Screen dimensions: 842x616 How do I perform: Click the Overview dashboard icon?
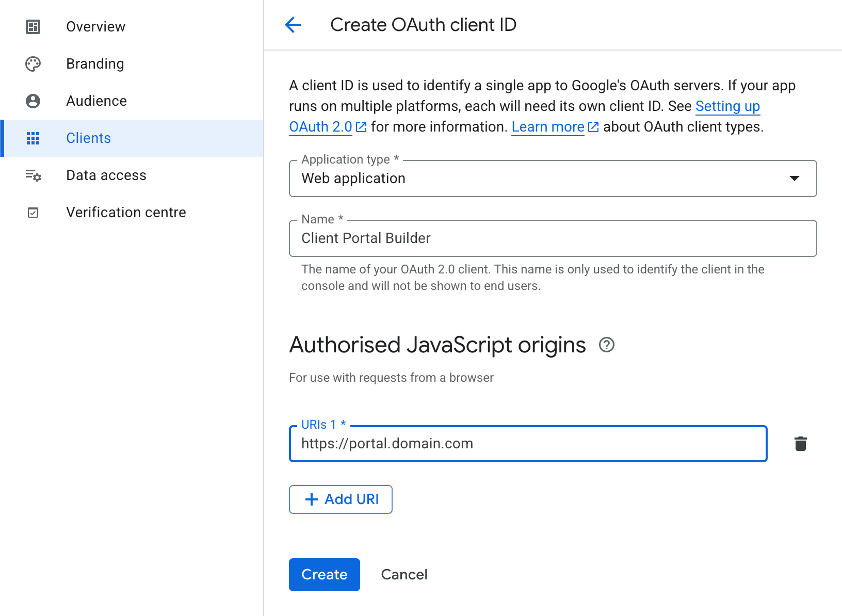[33, 27]
